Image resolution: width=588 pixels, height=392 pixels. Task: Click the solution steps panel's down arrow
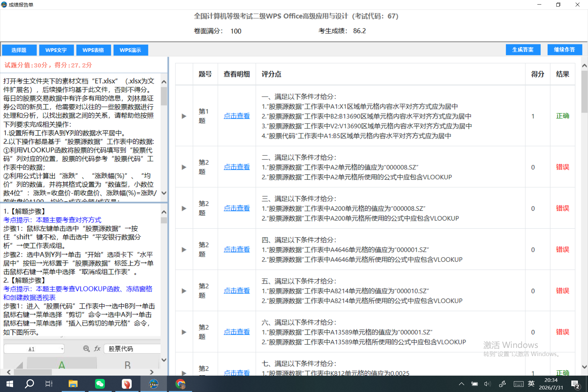(164, 360)
